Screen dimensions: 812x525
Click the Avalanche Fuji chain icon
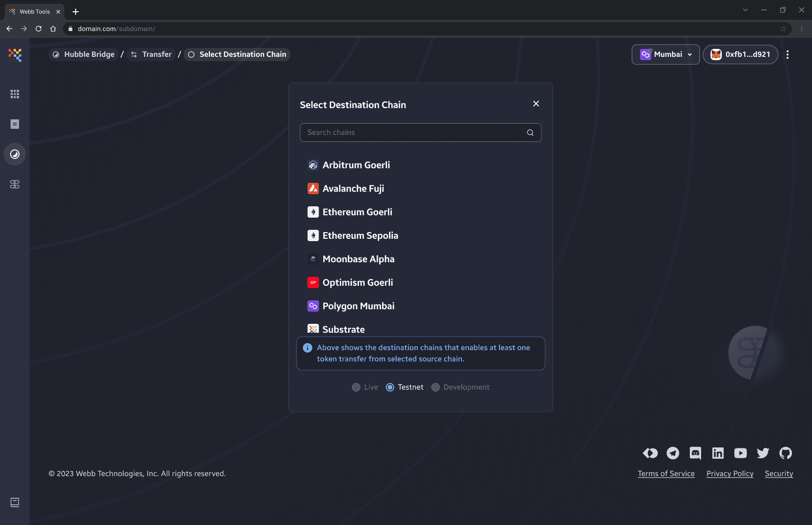coord(313,188)
